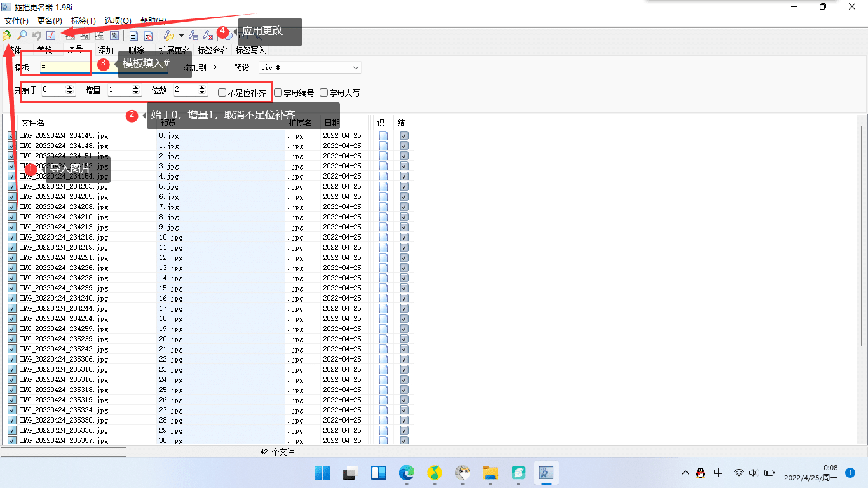Click into the 模板 template input field
The image size is (868, 488).
tap(65, 67)
